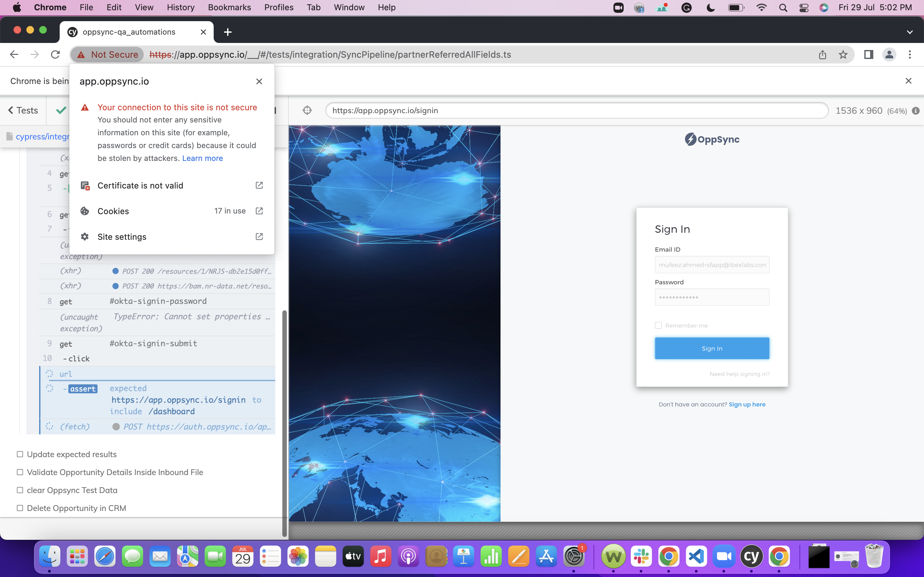Toggle Update expected results test checkbox
This screenshot has height=577, width=924.
pyautogui.click(x=20, y=454)
